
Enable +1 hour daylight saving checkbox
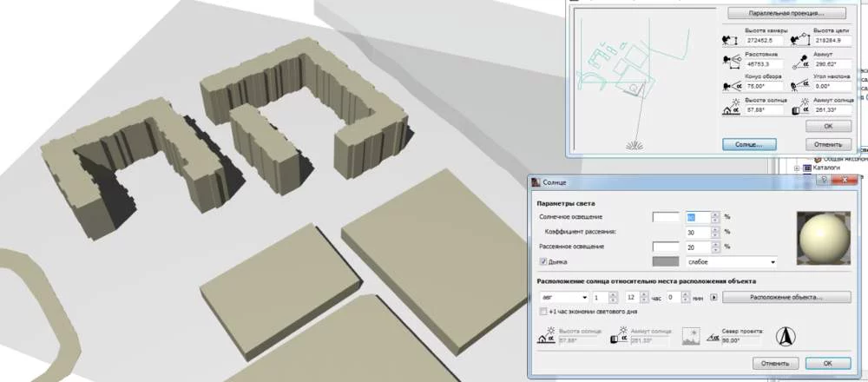tap(543, 311)
